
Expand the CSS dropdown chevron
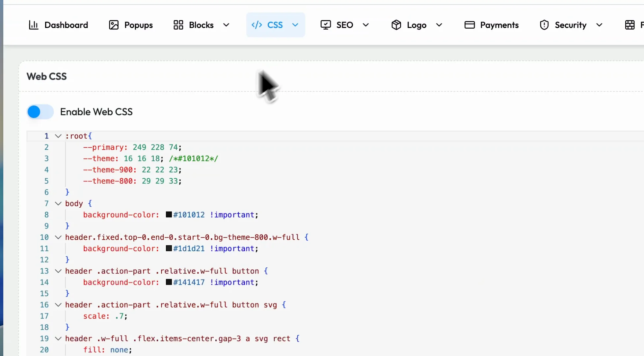click(x=295, y=25)
